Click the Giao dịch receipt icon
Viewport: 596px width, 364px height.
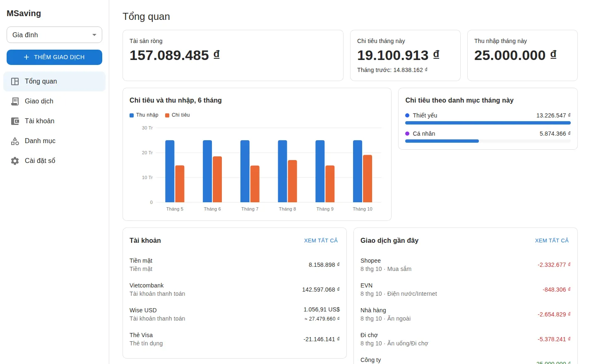(15, 101)
